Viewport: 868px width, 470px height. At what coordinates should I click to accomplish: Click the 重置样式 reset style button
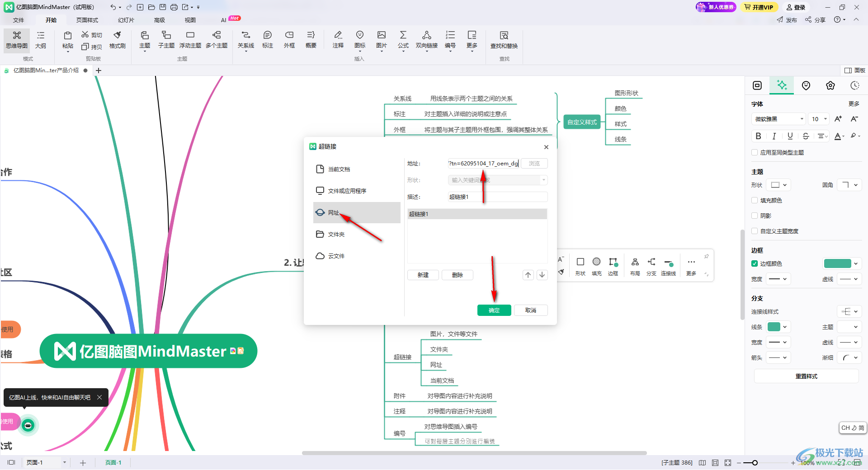pos(807,376)
